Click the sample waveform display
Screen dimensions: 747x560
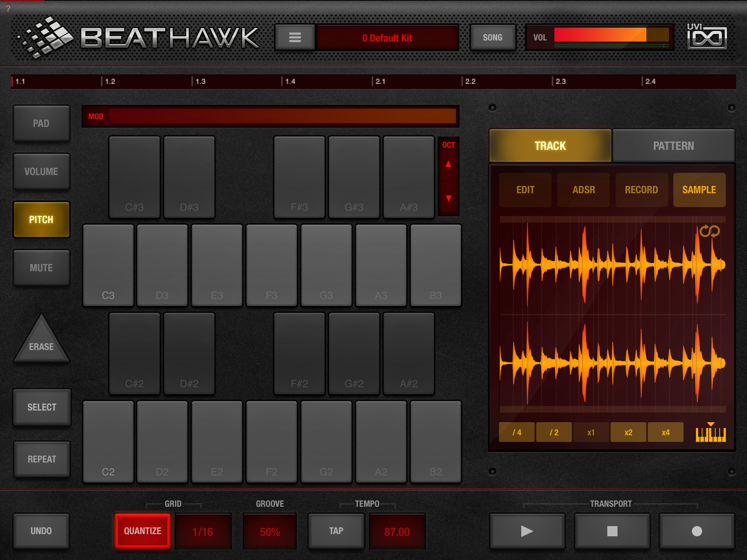(612, 314)
